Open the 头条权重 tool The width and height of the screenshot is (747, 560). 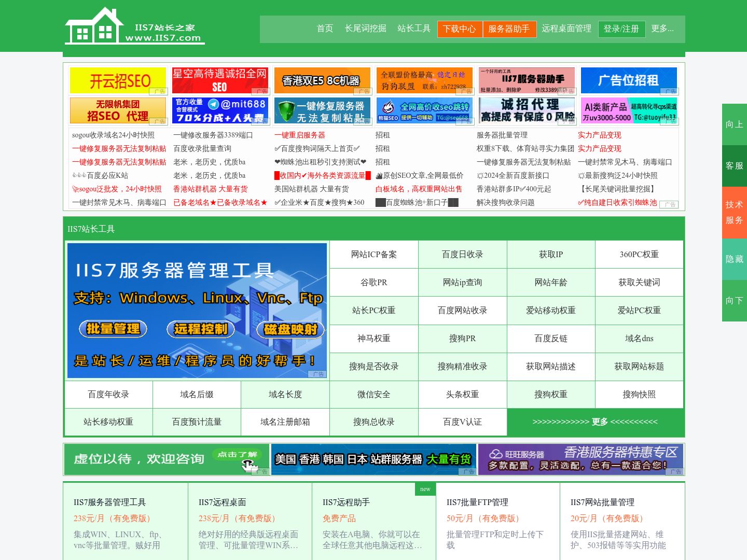point(463,395)
